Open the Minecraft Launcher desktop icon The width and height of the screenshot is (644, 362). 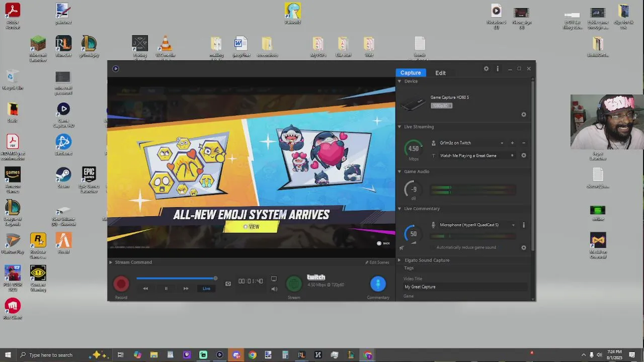tap(38, 49)
